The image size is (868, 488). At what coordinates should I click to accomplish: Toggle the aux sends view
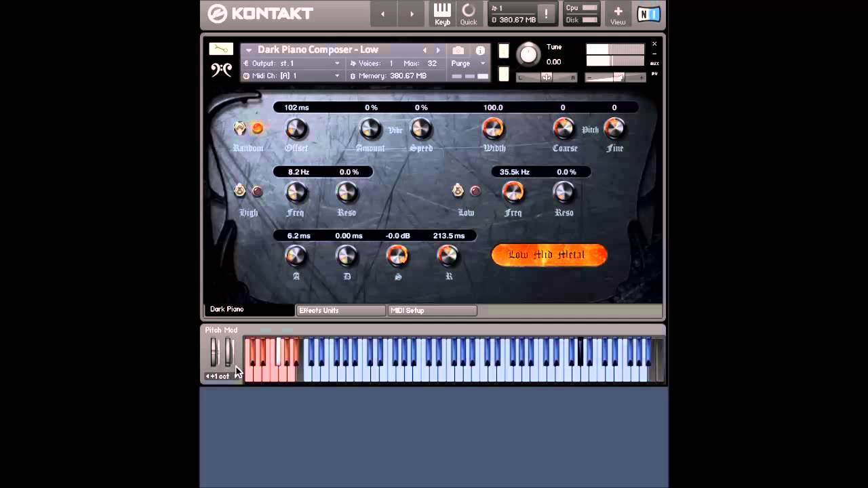click(x=654, y=63)
